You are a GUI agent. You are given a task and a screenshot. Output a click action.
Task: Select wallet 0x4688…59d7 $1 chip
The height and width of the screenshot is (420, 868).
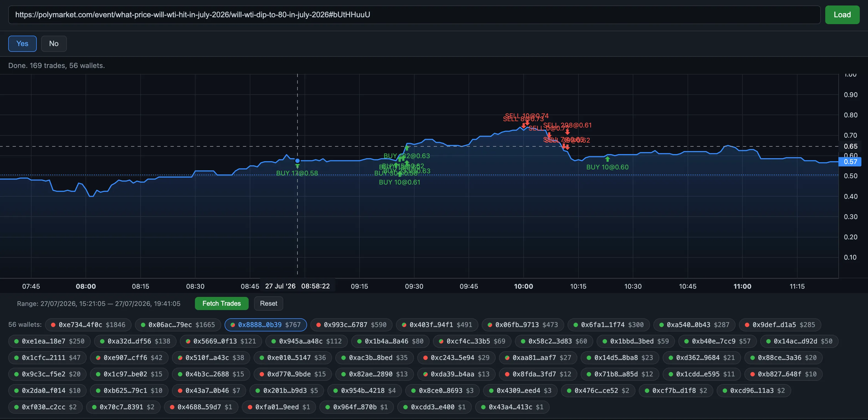201,407
